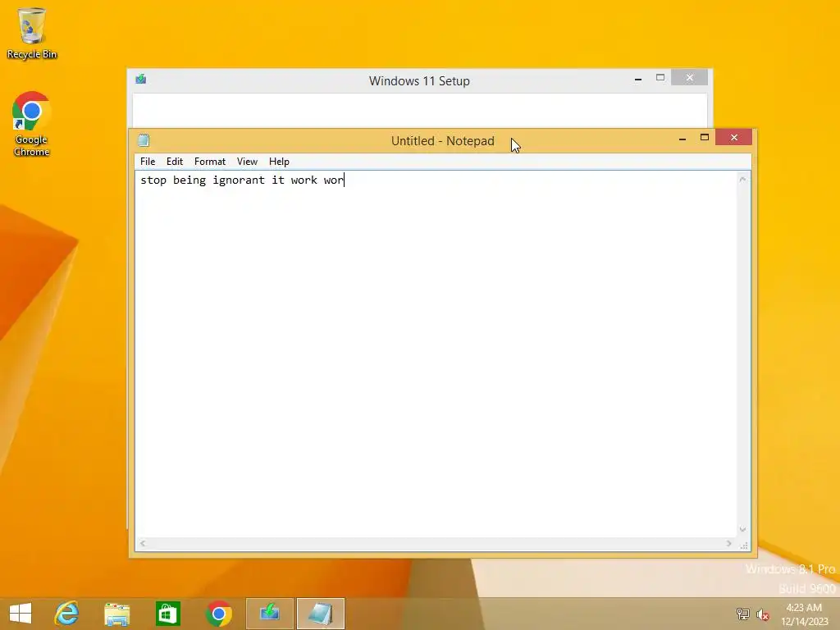Click the Notepad resize grip corner
The image size is (840, 630).
(x=743, y=545)
